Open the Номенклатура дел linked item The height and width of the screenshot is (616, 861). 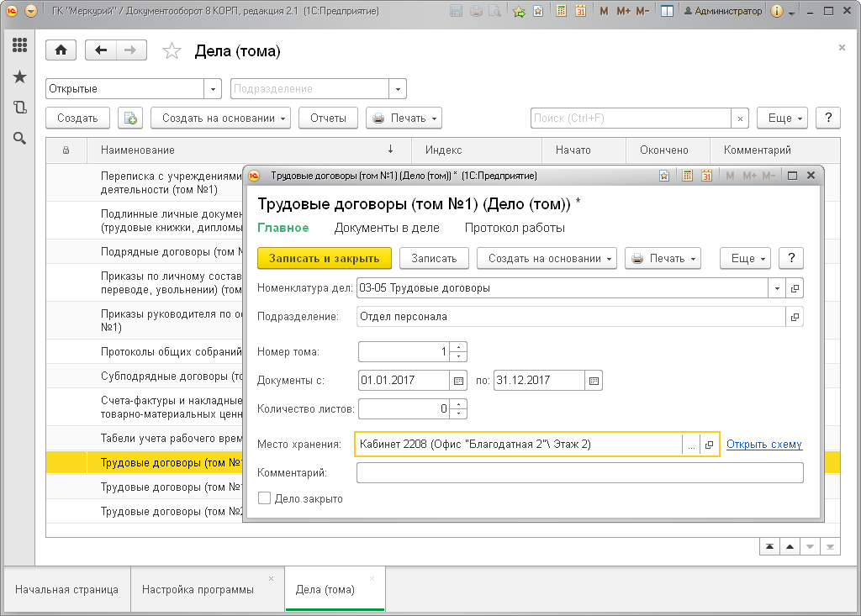tap(795, 288)
